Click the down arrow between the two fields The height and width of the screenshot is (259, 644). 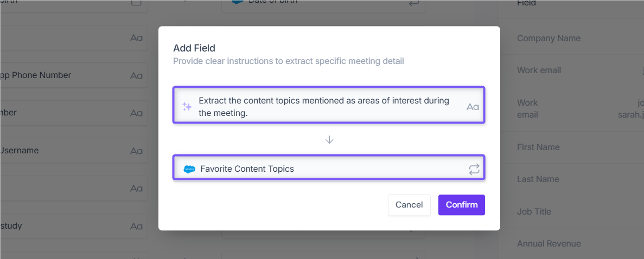(329, 140)
